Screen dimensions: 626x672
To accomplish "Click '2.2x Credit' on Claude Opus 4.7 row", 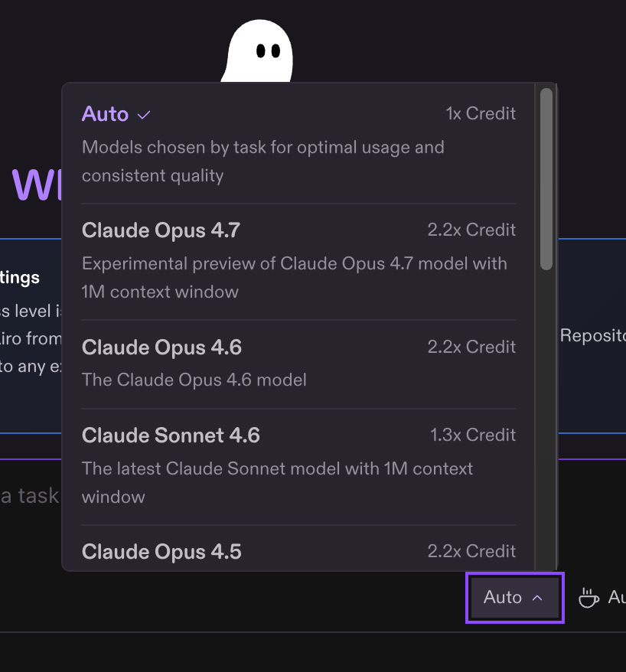I will 471,230.
